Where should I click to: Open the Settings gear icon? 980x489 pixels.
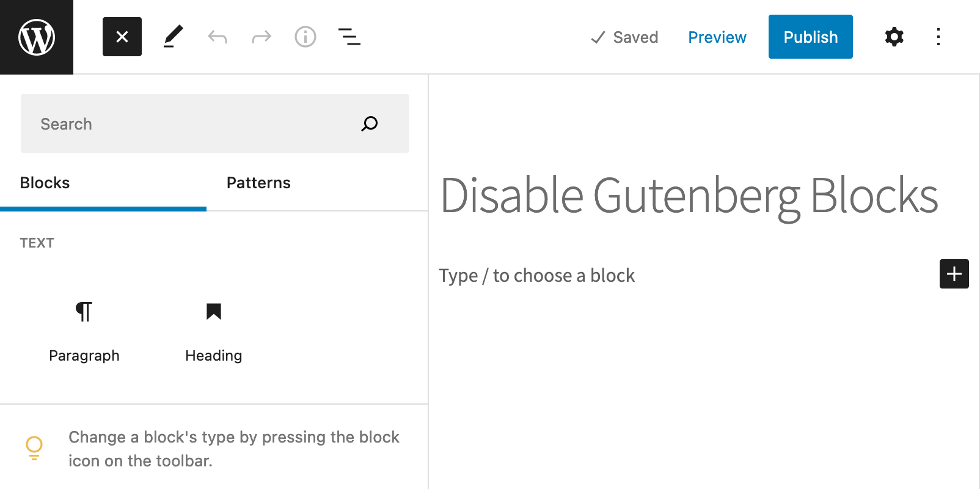(893, 37)
